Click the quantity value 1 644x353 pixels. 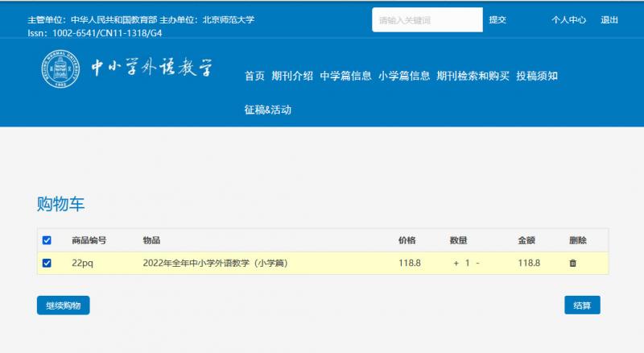tap(467, 263)
